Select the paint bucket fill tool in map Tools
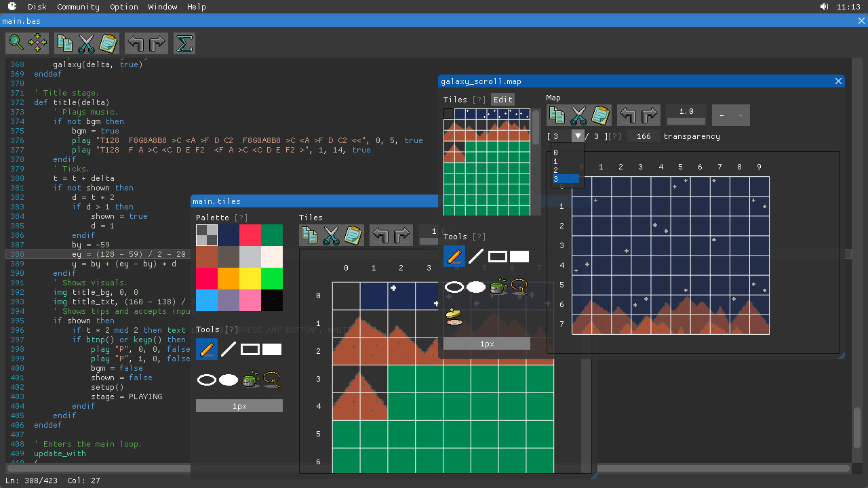The image size is (868, 488). tap(498, 287)
